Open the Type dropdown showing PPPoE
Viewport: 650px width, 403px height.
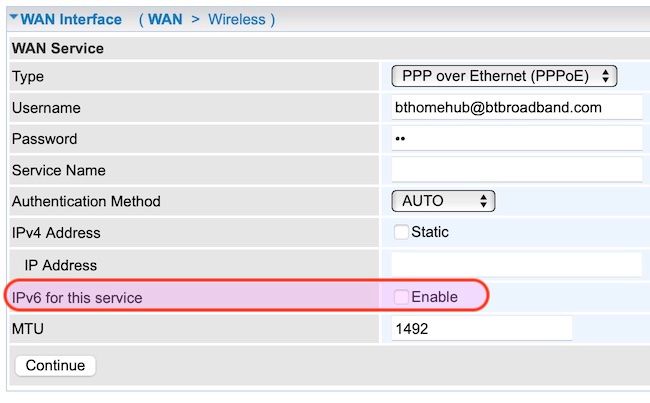pyautogui.click(x=504, y=76)
